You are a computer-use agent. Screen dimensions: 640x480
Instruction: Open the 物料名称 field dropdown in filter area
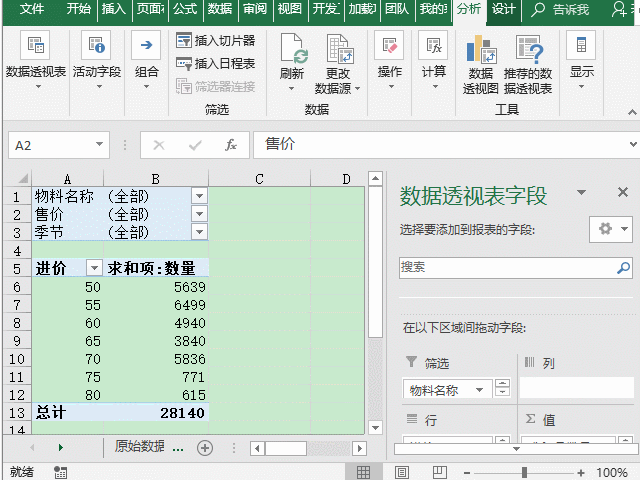click(480, 390)
